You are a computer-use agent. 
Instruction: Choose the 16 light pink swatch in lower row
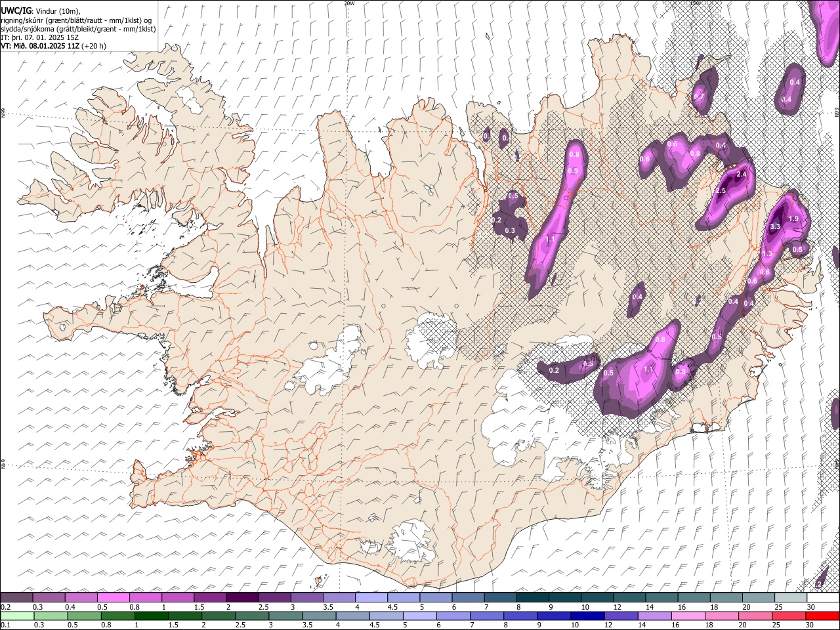point(688,616)
